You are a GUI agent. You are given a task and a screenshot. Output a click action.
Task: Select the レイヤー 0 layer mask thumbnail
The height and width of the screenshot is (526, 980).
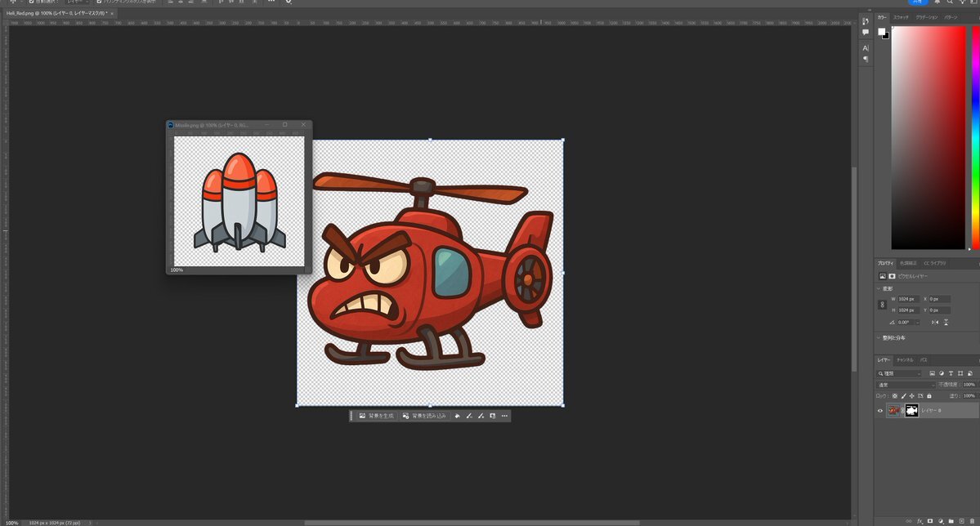click(912, 411)
